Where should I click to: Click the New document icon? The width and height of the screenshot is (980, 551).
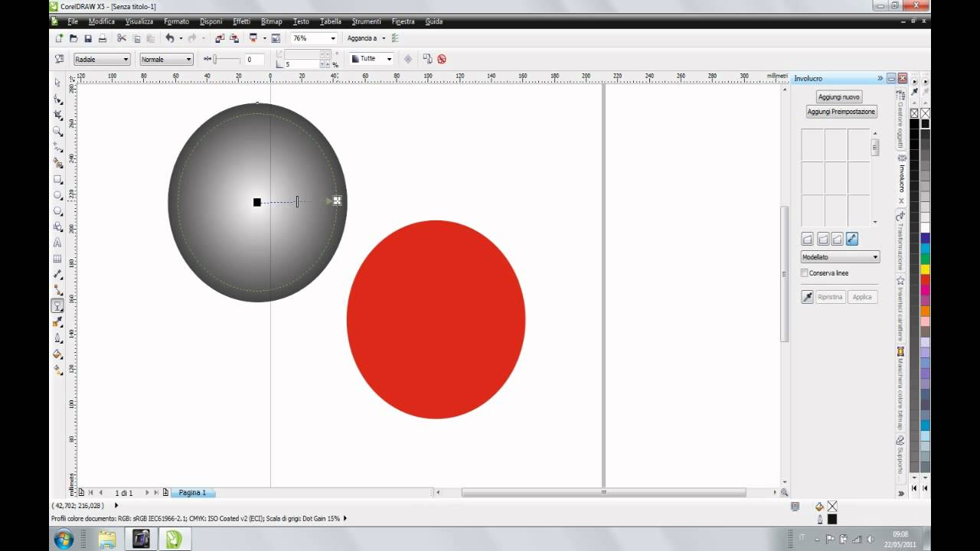59,38
